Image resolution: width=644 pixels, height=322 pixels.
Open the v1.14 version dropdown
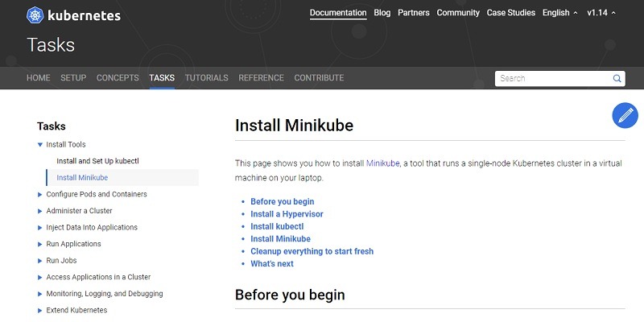click(601, 13)
